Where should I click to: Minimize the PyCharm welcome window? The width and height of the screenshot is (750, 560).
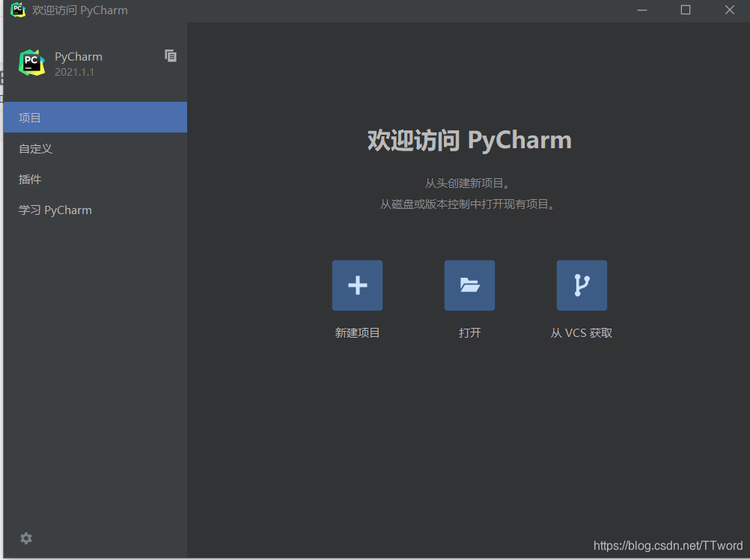click(642, 10)
